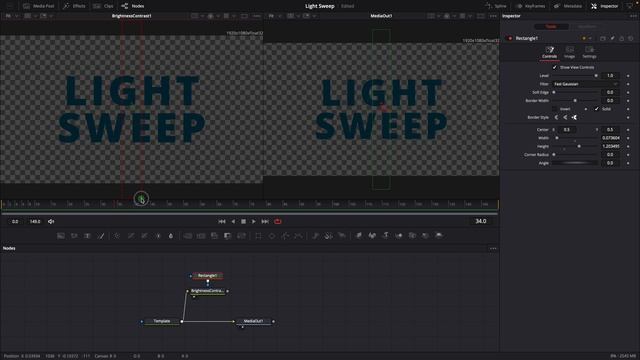Toggle the Media Pool panel
640x360 pixels.
tap(38, 6)
